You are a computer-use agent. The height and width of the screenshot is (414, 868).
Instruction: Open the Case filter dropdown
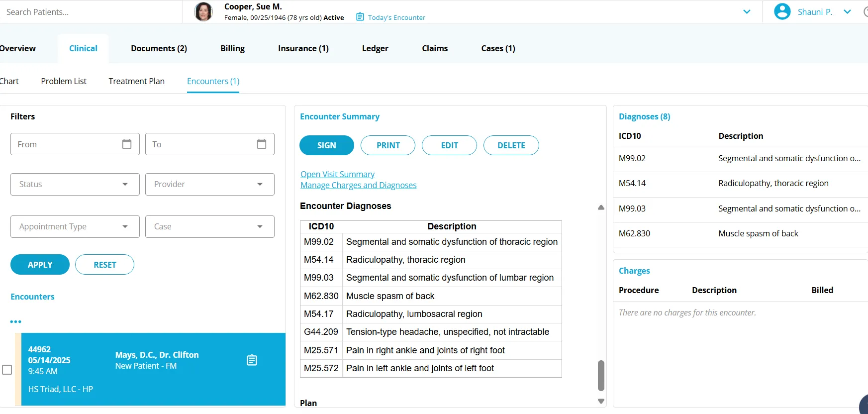coord(210,226)
